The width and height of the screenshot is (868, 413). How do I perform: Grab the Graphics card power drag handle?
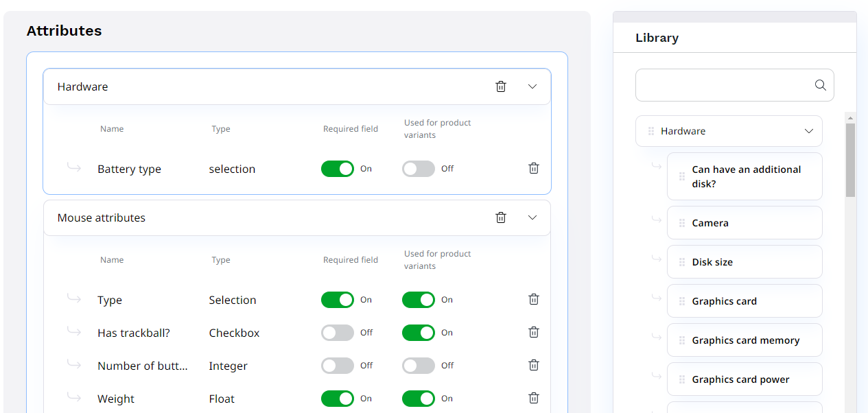682,379
